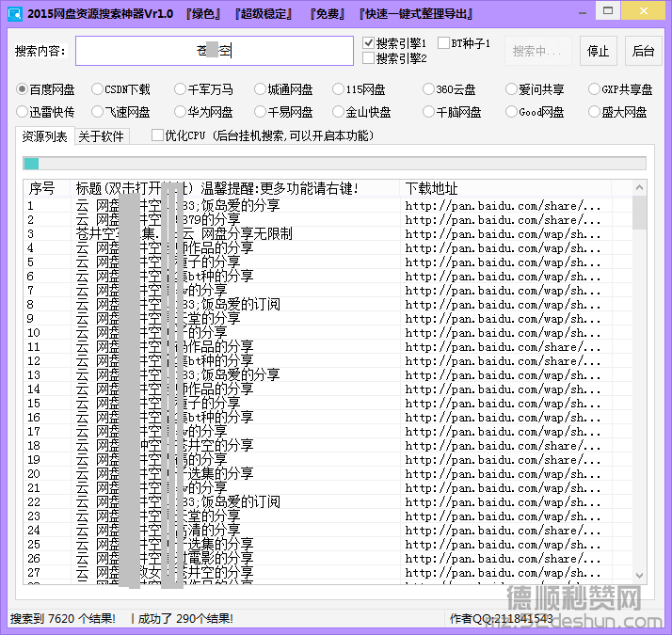Focus the 搜索内容 input field

[x=215, y=51]
